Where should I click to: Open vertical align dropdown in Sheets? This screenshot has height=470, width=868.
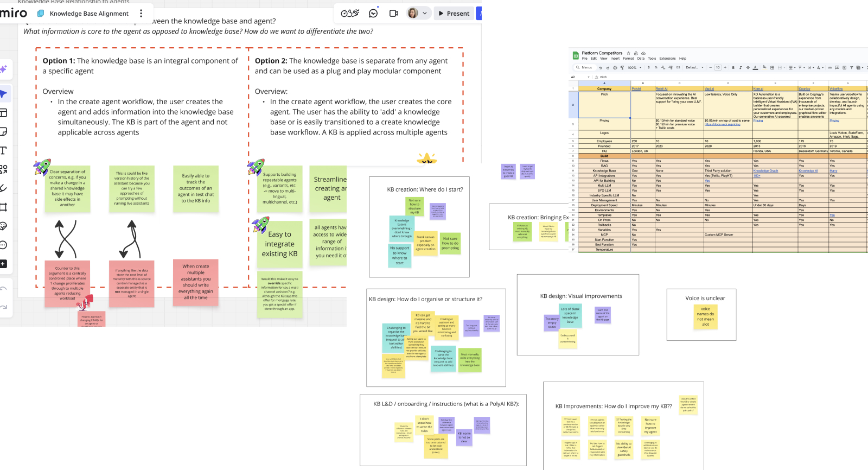pyautogui.click(x=801, y=68)
